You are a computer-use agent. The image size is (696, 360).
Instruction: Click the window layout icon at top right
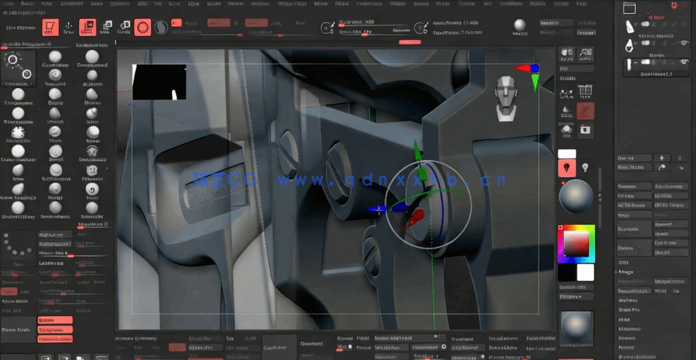(629, 8)
